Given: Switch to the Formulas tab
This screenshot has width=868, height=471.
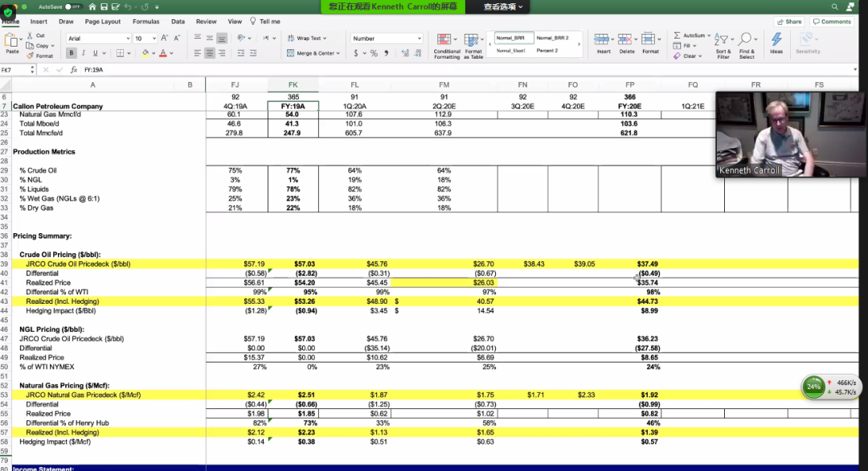Looking at the screenshot, I should click(x=145, y=22).
